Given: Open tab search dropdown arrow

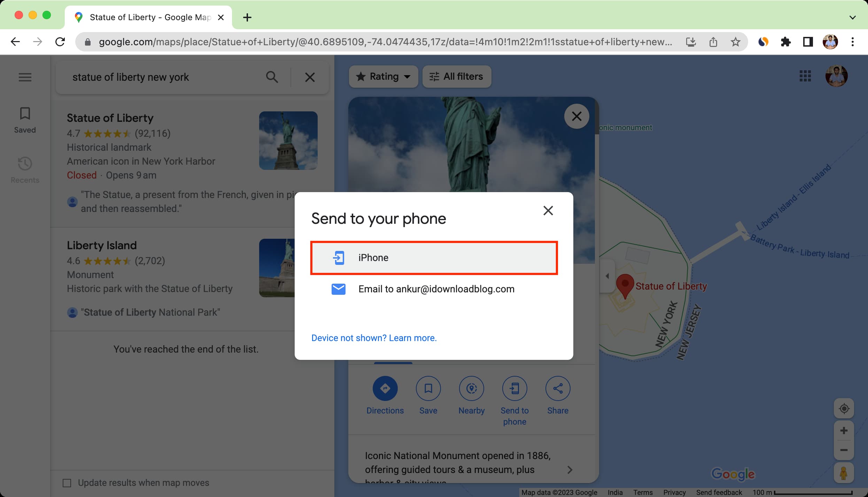Looking at the screenshot, I should pyautogui.click(x=852, y=17).
